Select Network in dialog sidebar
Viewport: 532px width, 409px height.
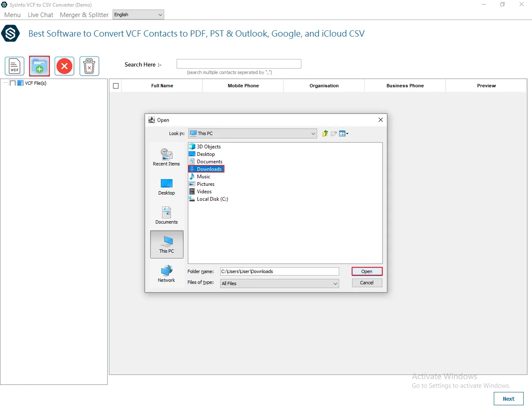[166, 274]
